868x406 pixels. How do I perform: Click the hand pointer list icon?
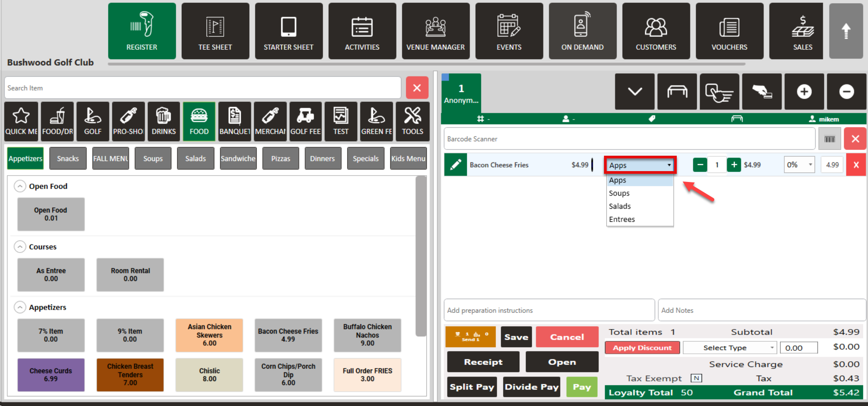coord(719,92)
